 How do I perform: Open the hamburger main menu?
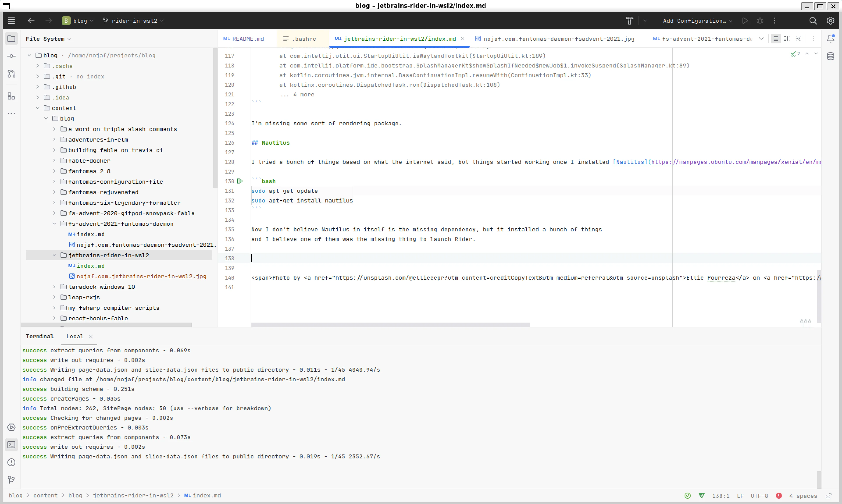coord(11,21)
